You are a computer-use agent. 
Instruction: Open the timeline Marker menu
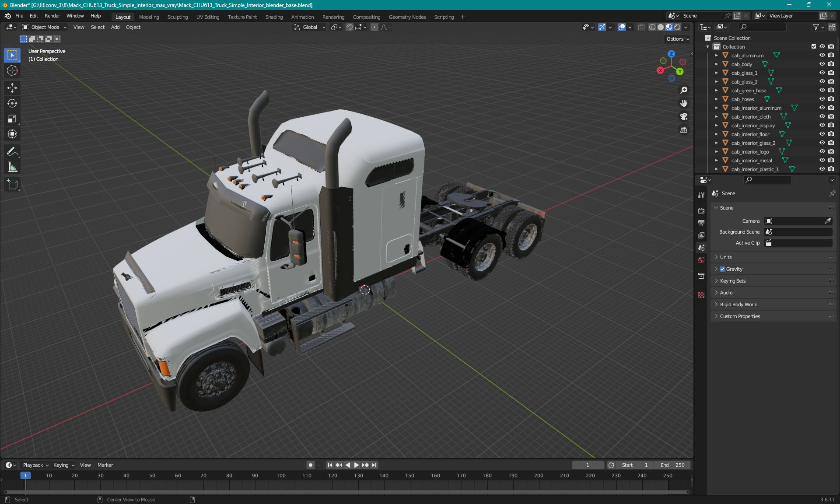tap(105, 465)
